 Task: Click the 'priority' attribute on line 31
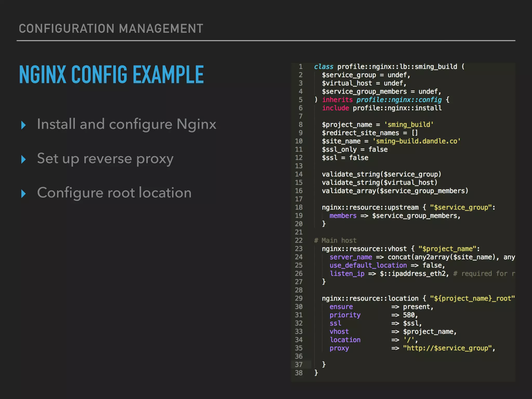point(345,315)
